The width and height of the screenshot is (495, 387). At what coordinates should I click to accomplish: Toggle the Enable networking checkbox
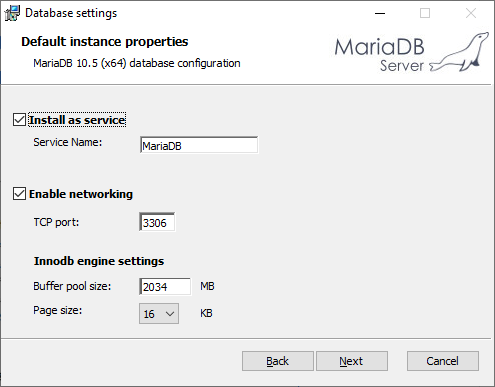19,194
